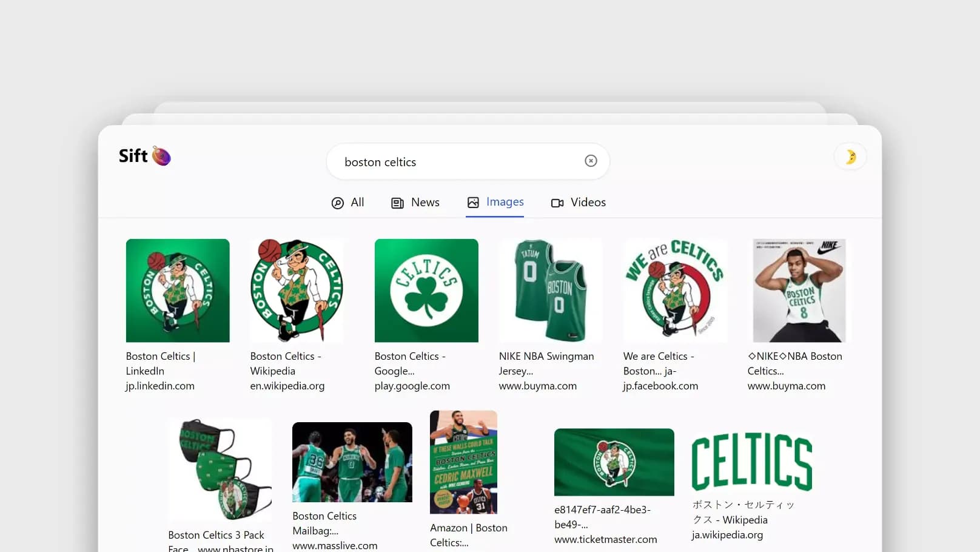The height and width of the screenshot is (552, 980).
Task: Open the Cedric Maxwell book cover thumbnail
Action: (463, 462)
